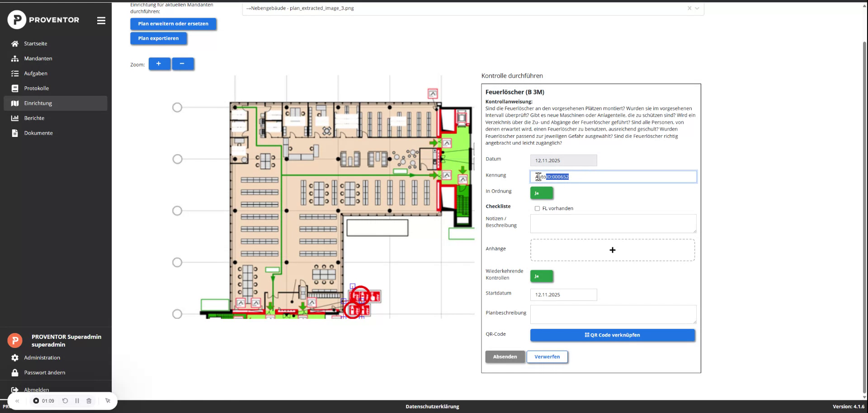Toggle the Wiederkehrende Kontrollen switch
Viewport: 868px width, 413px height.
[x=541, y=276]
